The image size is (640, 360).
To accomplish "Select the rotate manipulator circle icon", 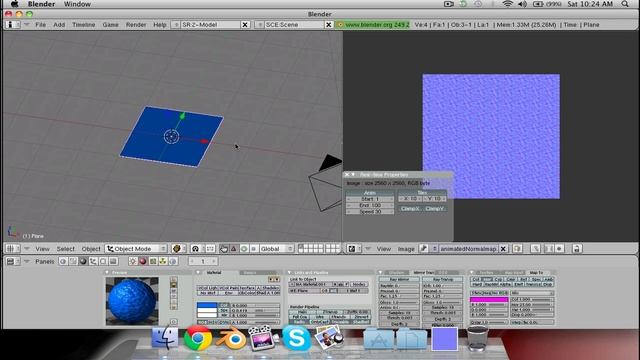I will [x=244, y=249].
